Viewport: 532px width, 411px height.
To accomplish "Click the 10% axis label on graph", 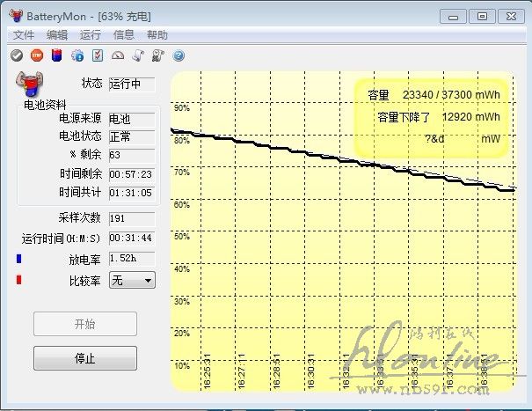I will point(182,366).
